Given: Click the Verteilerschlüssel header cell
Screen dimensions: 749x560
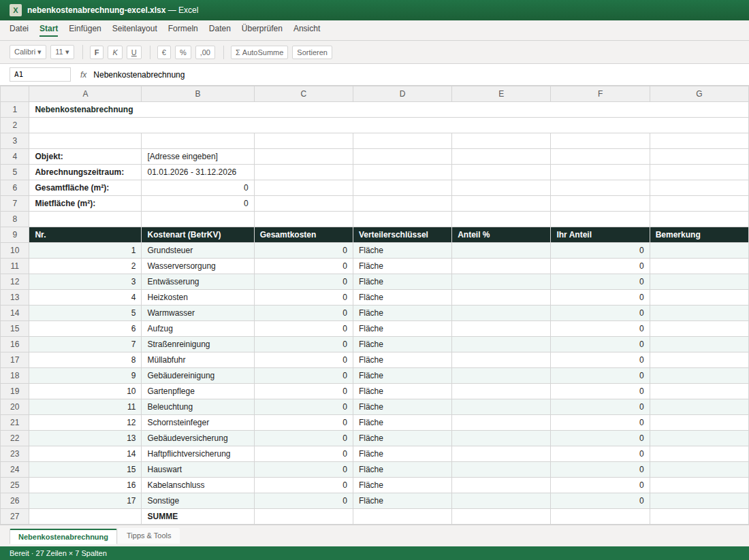Looking at the screenshot, I should tap(402, 235).
